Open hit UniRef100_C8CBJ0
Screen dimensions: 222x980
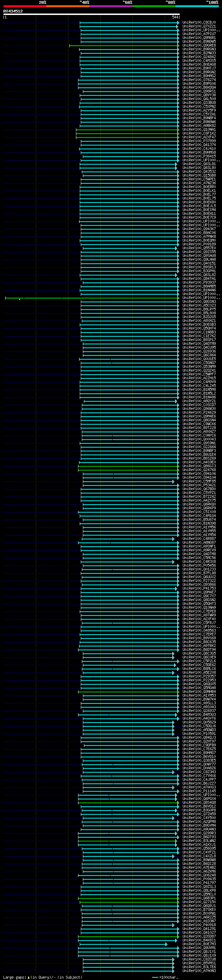click(199, 23)
